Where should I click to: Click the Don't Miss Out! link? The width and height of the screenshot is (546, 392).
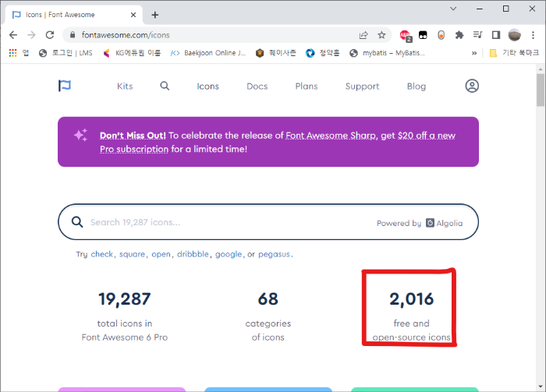point(133,136)
